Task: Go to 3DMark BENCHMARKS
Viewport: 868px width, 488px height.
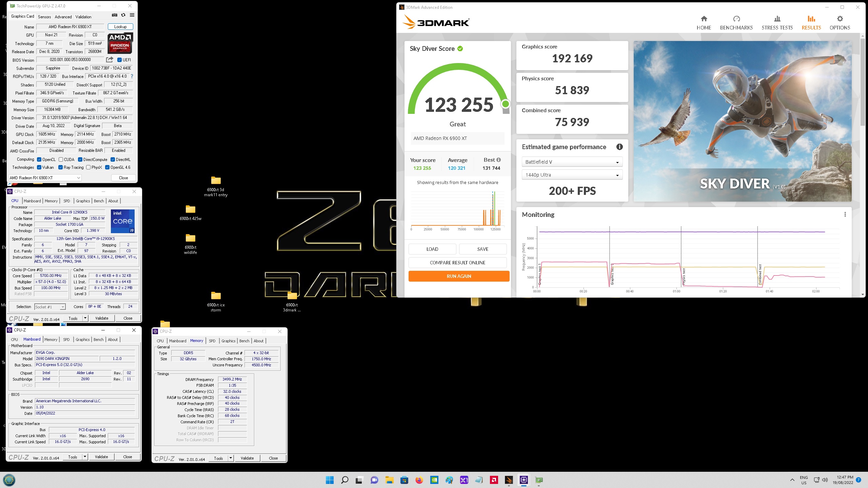Action: (x=736, y=23)
